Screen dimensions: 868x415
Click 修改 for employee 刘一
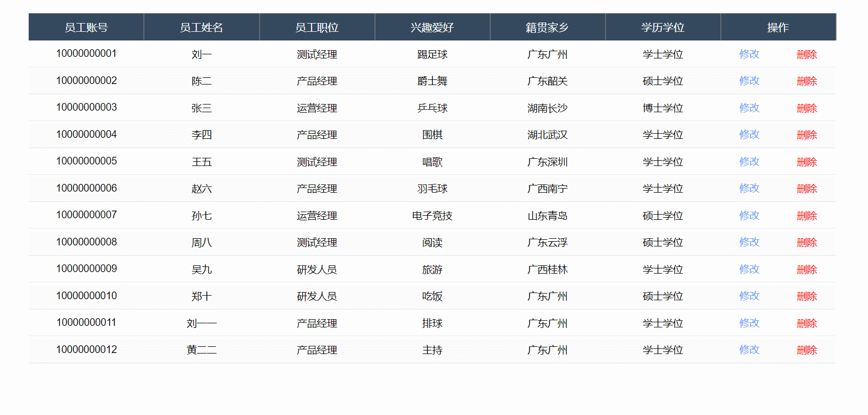point(749,54)
